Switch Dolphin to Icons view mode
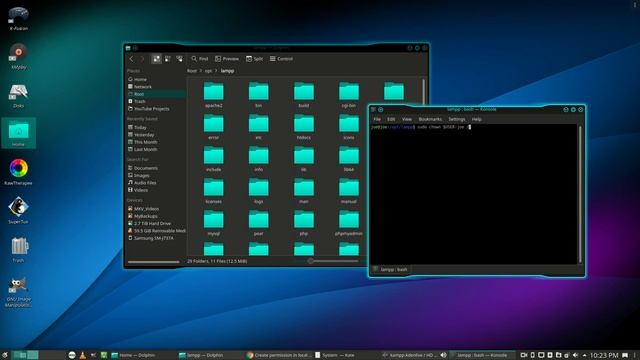 (x=156, y=59)
